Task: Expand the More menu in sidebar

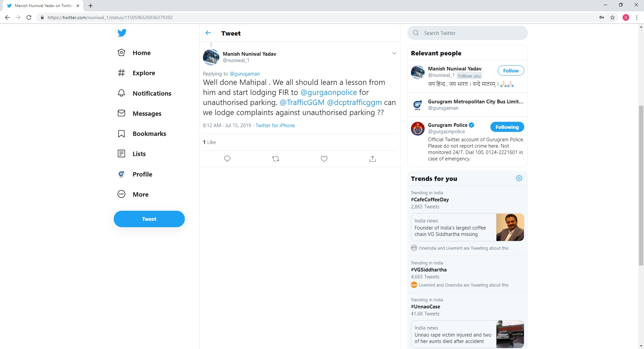Action: 140,194
